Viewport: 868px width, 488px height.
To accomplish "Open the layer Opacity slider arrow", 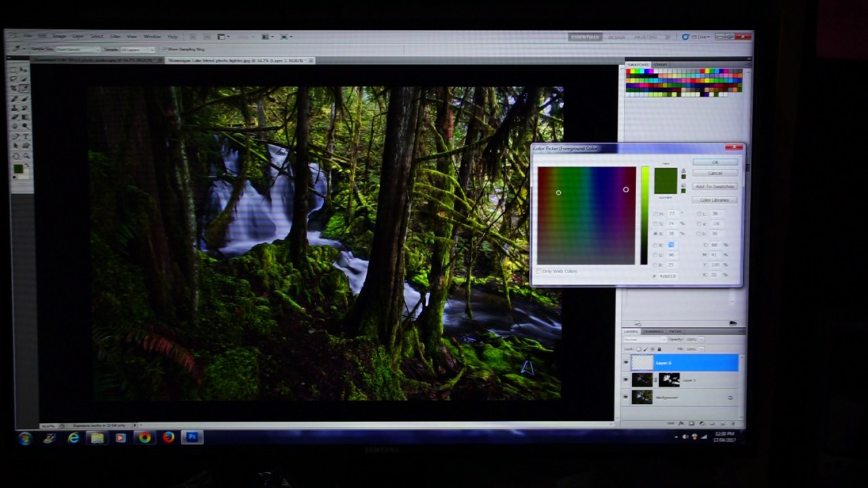I will [x=701, y=340].
